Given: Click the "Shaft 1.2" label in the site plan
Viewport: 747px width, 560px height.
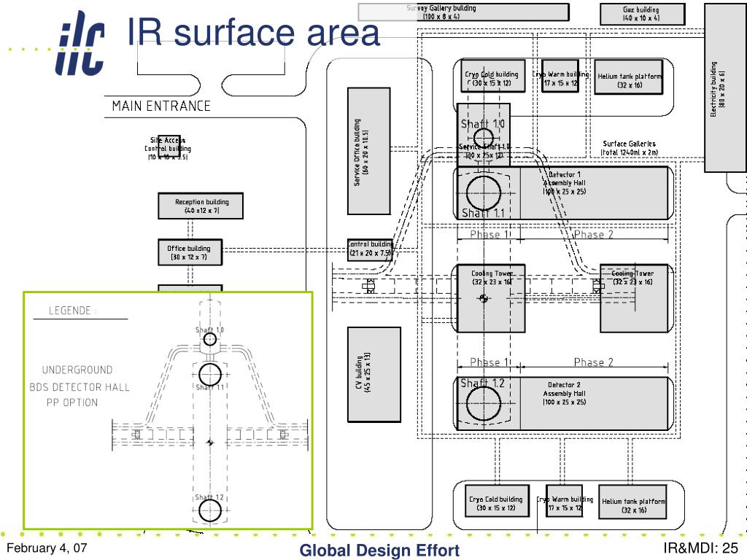Looking at the screenshot, I should (x=482, y=383).
